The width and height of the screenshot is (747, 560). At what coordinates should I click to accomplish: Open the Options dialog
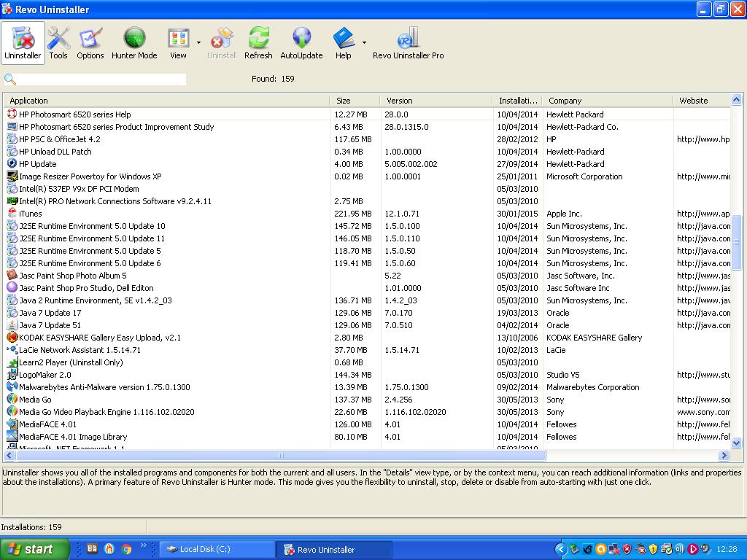90,43
